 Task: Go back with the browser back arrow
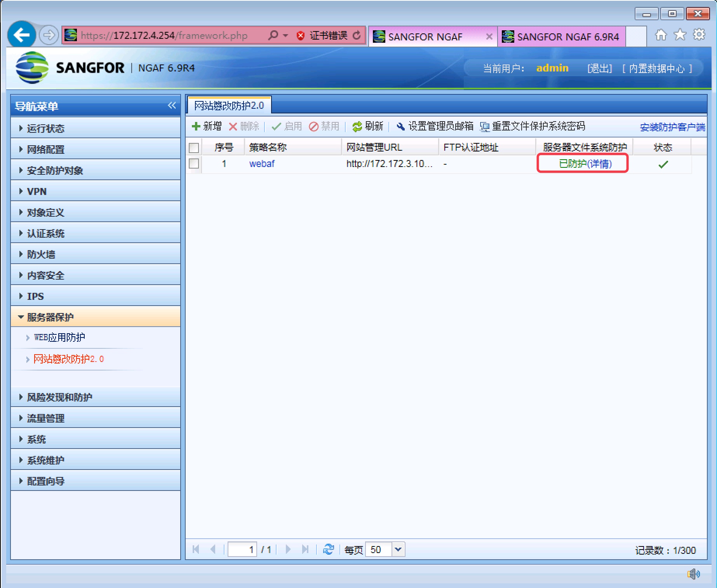tap(21, 35)
